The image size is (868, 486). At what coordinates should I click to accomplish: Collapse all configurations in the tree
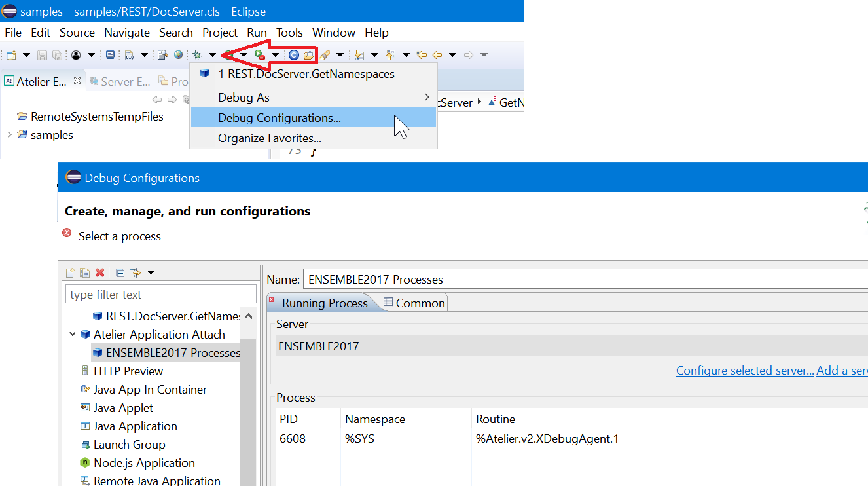[120, 272]
